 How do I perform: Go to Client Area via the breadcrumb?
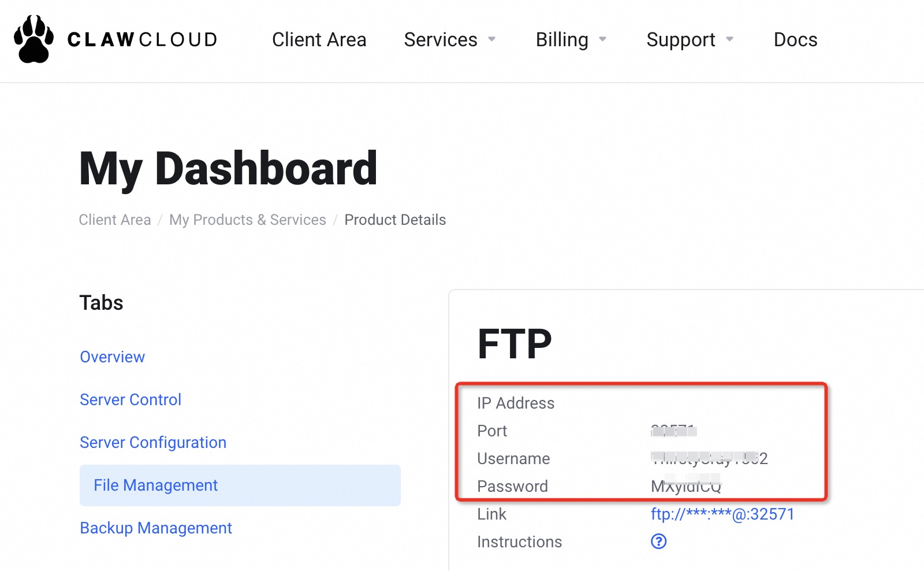click(115, 220)
